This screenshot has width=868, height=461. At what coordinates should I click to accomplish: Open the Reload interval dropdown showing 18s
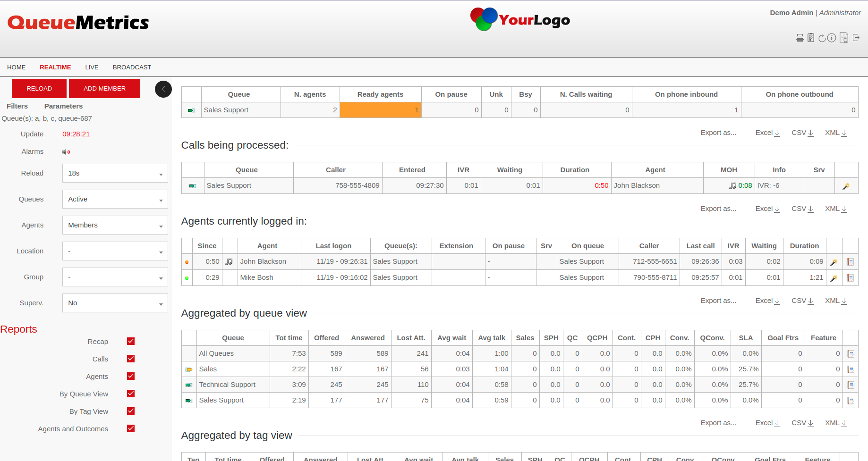[x=115, y=173]
